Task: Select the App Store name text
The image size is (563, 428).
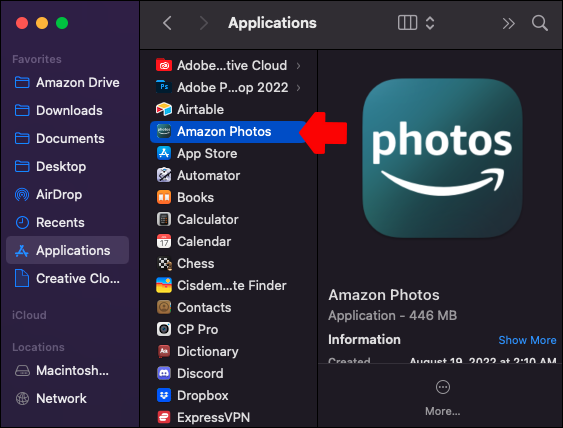Action: 207,154
